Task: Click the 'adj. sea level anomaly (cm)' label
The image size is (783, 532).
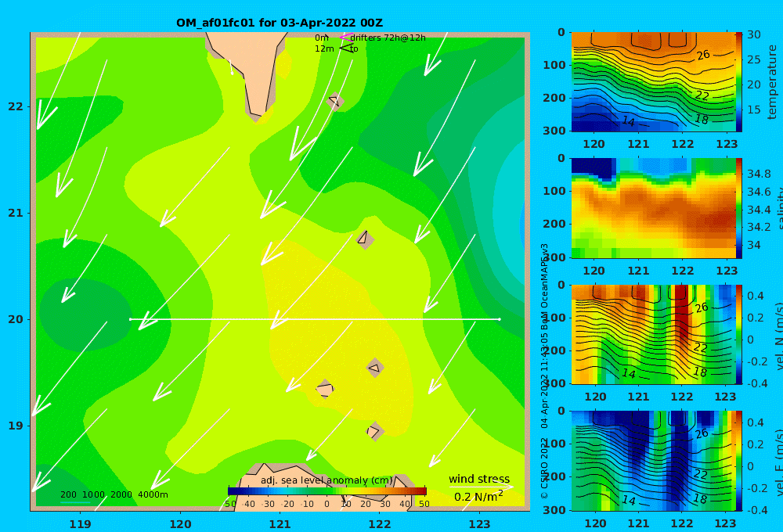Action: click(x=327, y=480)
